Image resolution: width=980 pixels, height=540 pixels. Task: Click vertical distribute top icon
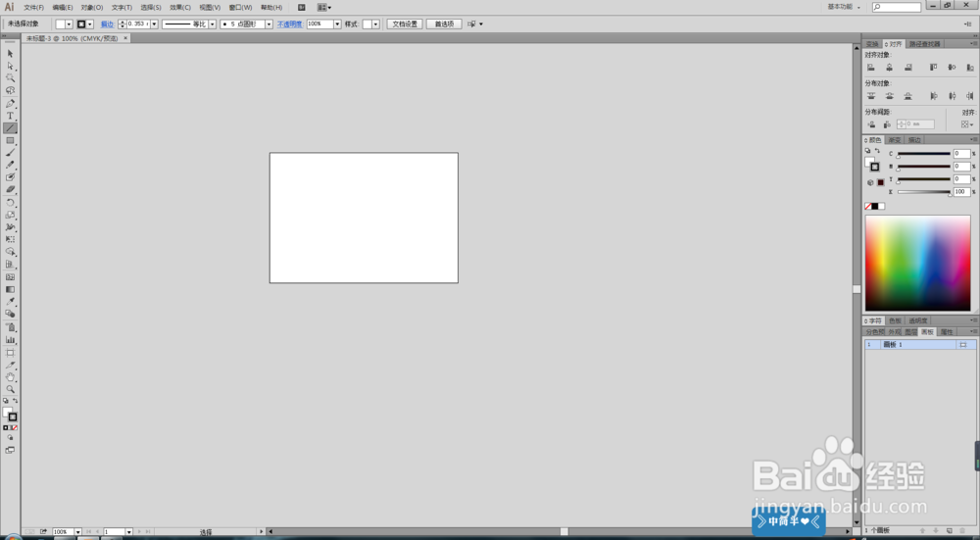(870, 96)
